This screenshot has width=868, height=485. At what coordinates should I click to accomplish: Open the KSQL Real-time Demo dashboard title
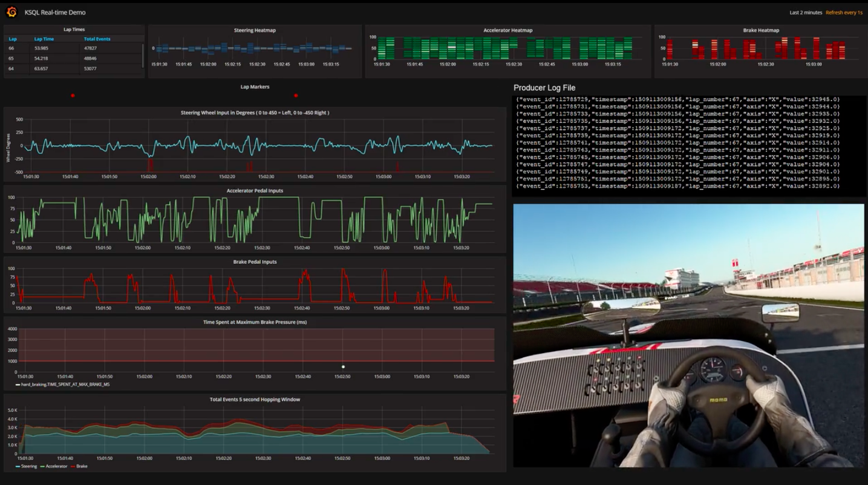click(x=55, y=12)
